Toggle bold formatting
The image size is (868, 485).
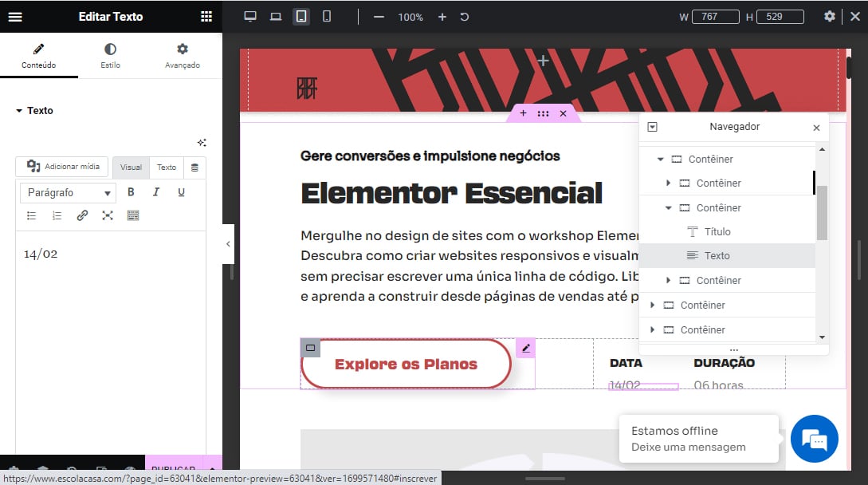tap(131, 191)
